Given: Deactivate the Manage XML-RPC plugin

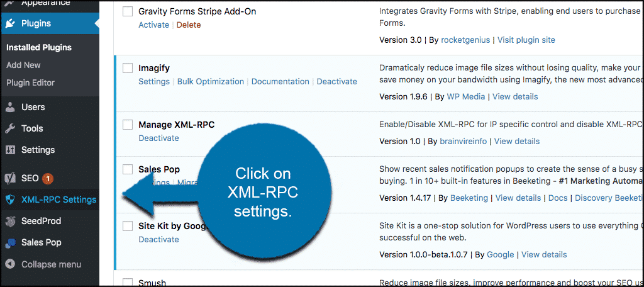Looking at the screenshot, I should coord(158,138).
